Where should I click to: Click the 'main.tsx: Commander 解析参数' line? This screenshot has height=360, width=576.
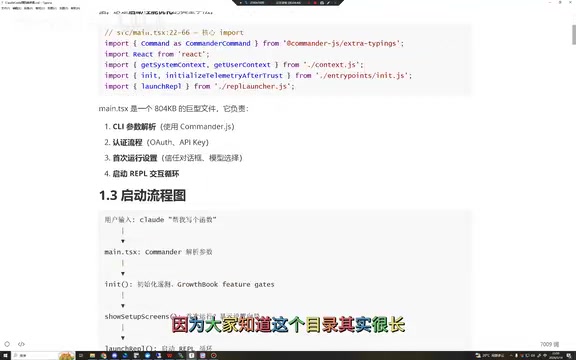tap(158, 252)
